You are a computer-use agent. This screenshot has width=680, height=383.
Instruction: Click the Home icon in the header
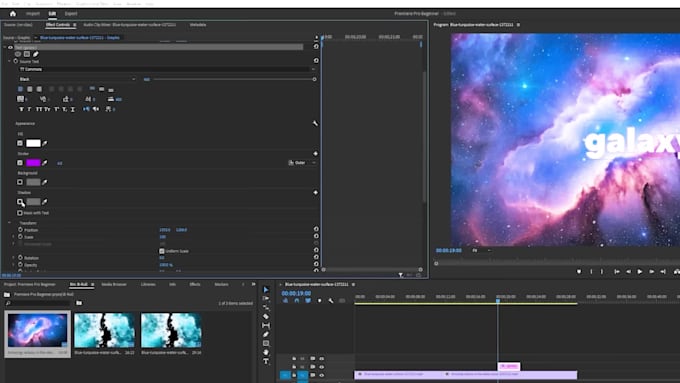tap(13, 13)
